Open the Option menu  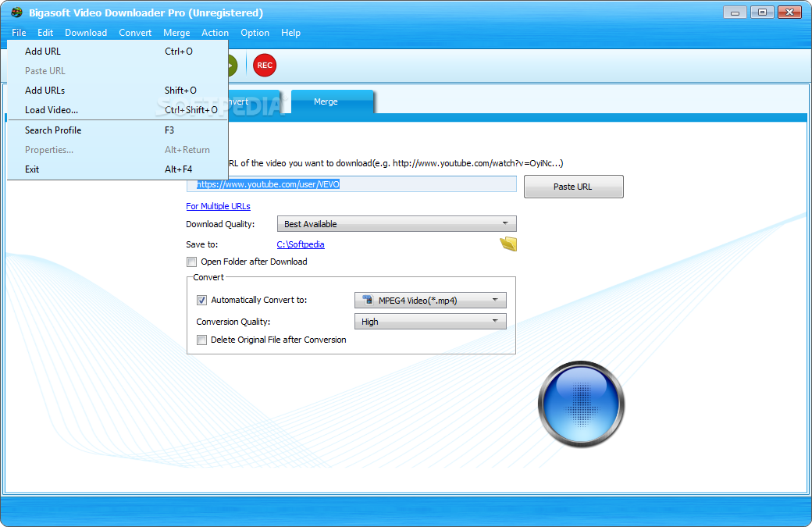pos(255,33)
